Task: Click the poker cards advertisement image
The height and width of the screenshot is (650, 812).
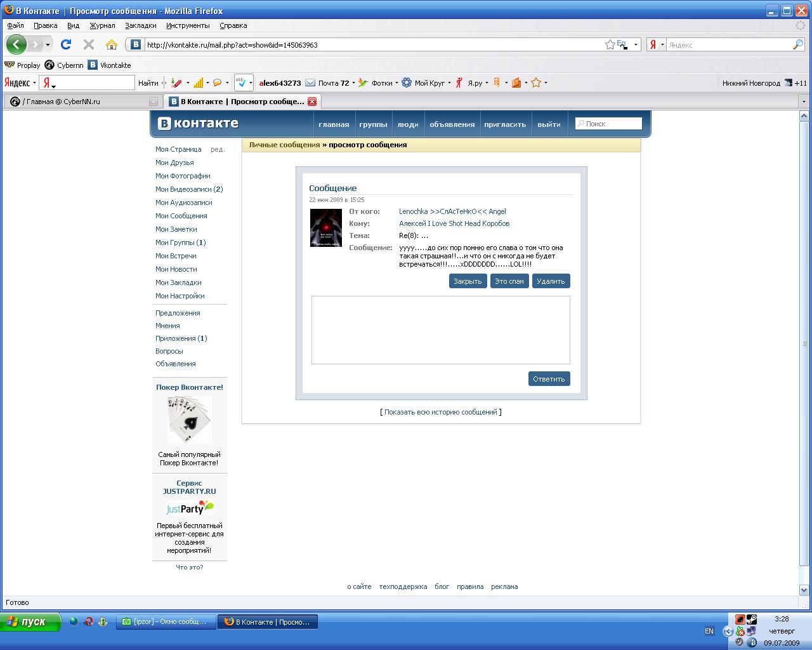Action: click(189, 420)
